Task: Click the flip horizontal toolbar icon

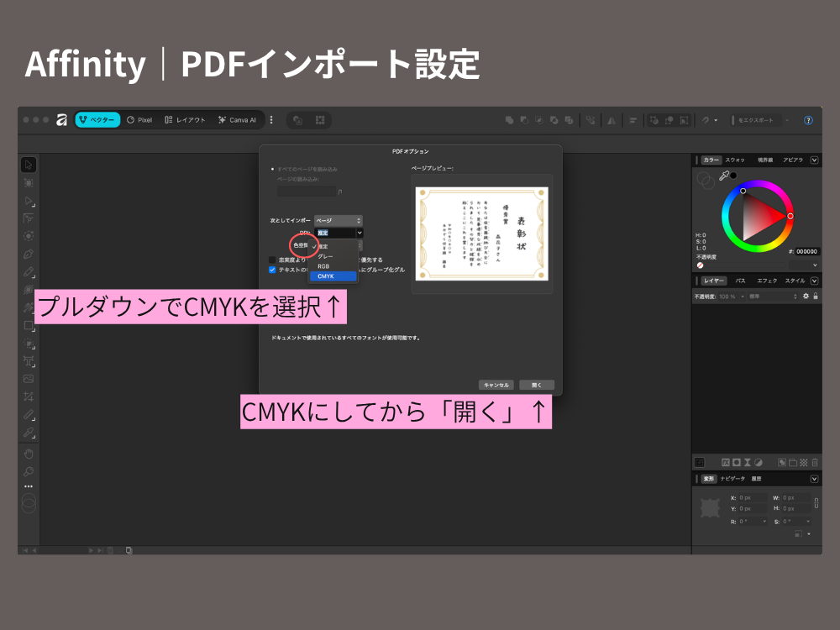Action: coord(612,120)
